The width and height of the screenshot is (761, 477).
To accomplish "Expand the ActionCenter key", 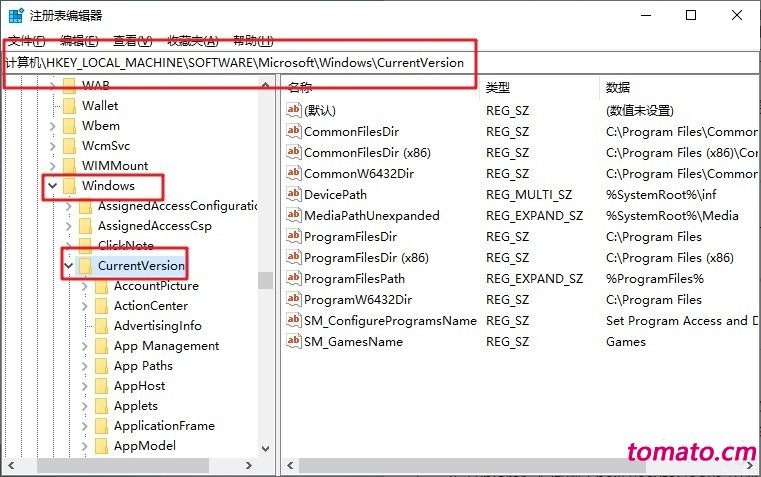I will coord(84,306).
